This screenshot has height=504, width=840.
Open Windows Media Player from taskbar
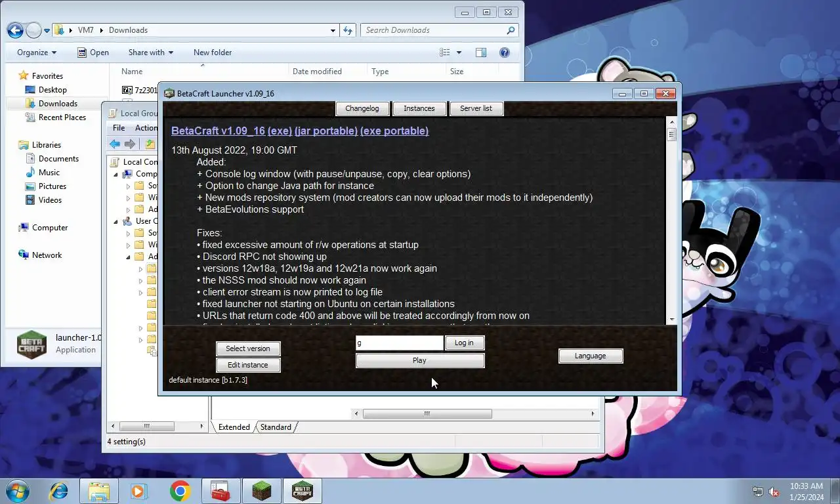pos(138,491)
